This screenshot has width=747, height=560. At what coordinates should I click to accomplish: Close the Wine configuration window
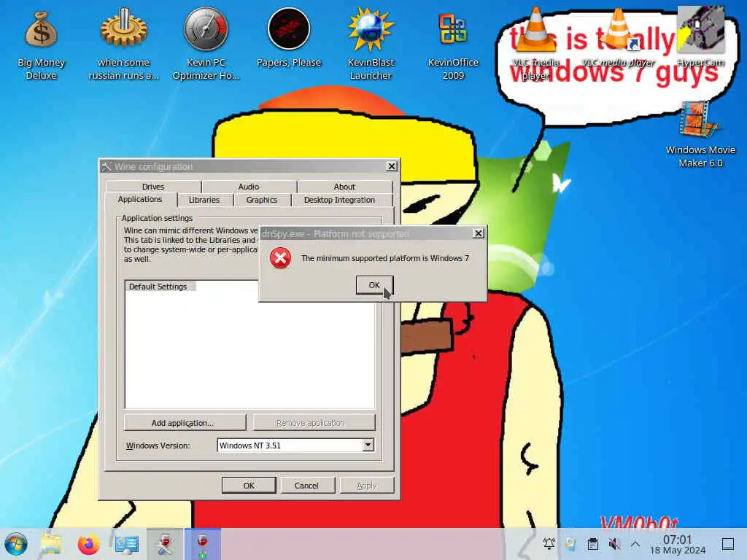392,166
